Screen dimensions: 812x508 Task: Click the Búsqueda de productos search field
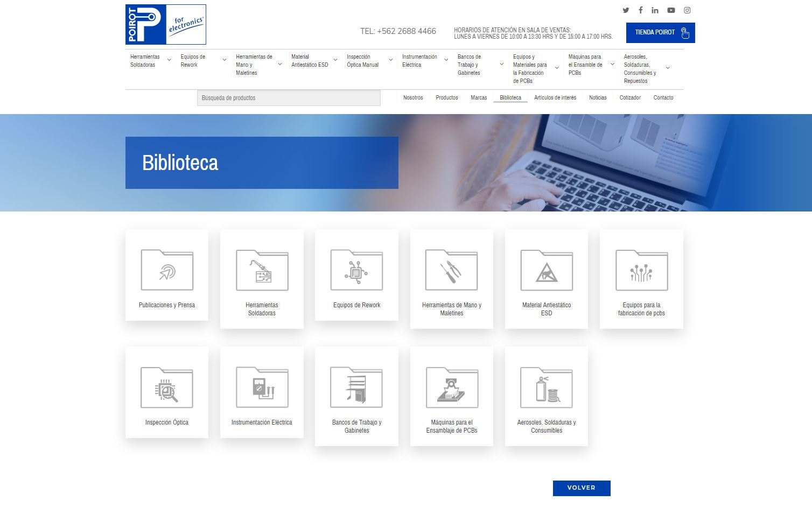click(289, 98)
